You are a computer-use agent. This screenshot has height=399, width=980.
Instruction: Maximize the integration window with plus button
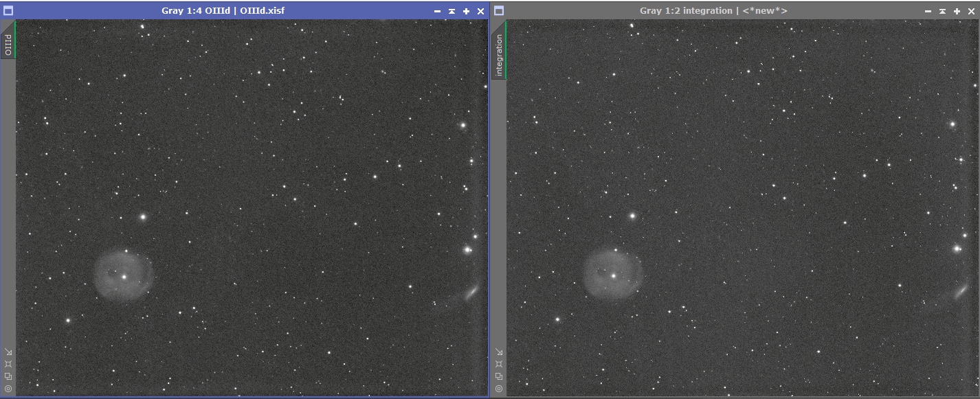[957, 11]
